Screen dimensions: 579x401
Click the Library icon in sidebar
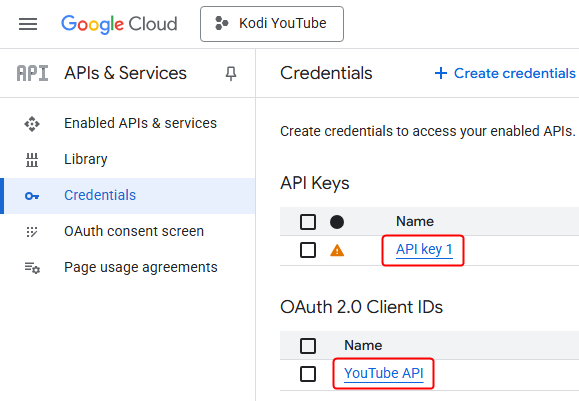pos(32,160)
